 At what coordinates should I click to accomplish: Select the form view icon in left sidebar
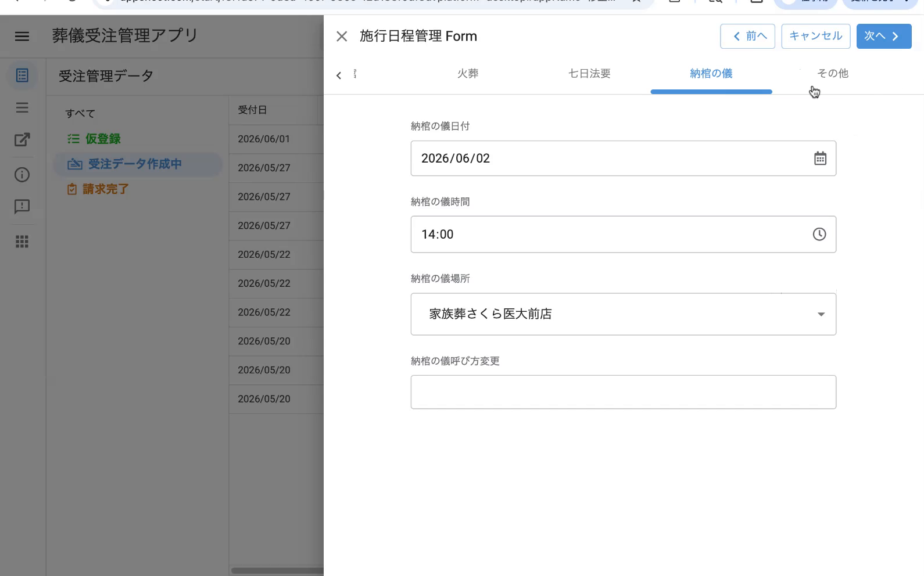22,75
